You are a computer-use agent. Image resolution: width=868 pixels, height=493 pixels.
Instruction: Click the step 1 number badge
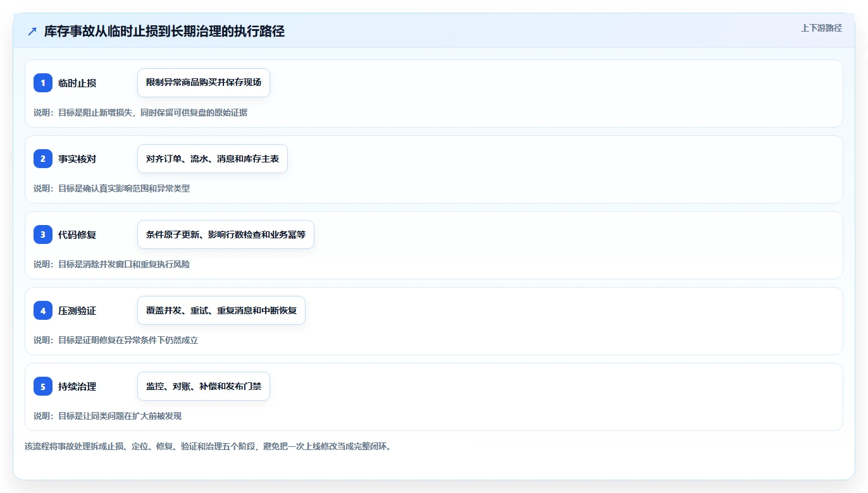43,83
